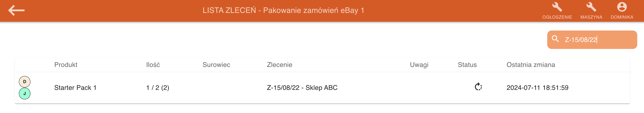Sort by the Ilość column header
This screenshot has width=644, height=113.
pos(153,65)
